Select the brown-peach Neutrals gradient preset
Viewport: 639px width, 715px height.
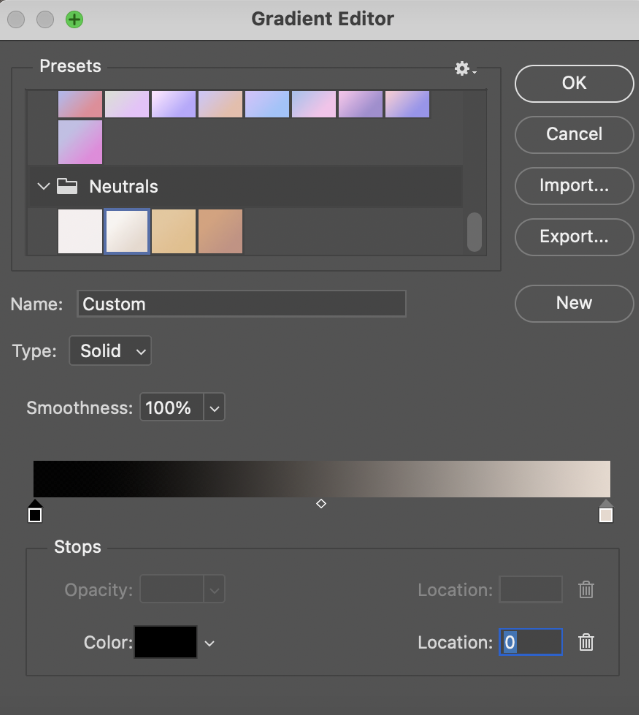click(x=220, y=231)
